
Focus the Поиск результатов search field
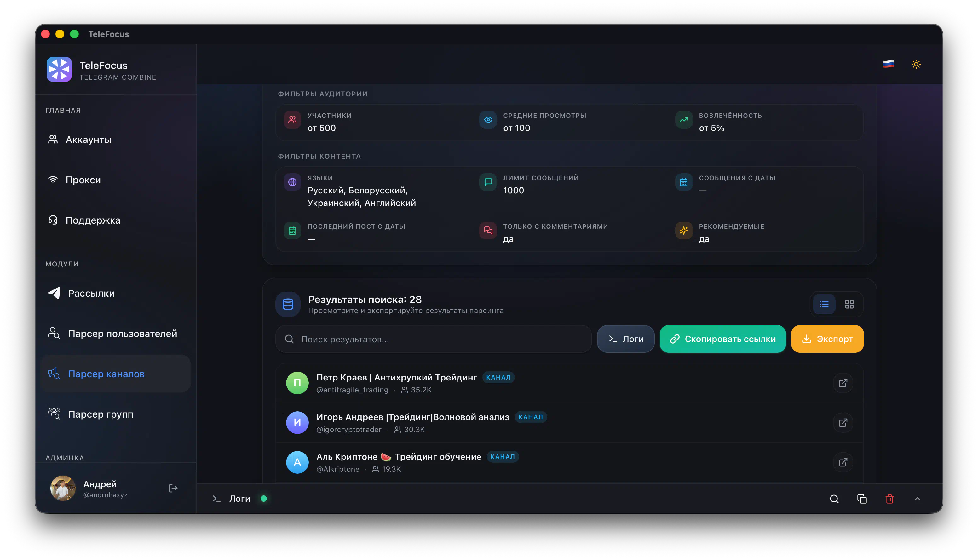pyautogui.click(x=434, y=339)
